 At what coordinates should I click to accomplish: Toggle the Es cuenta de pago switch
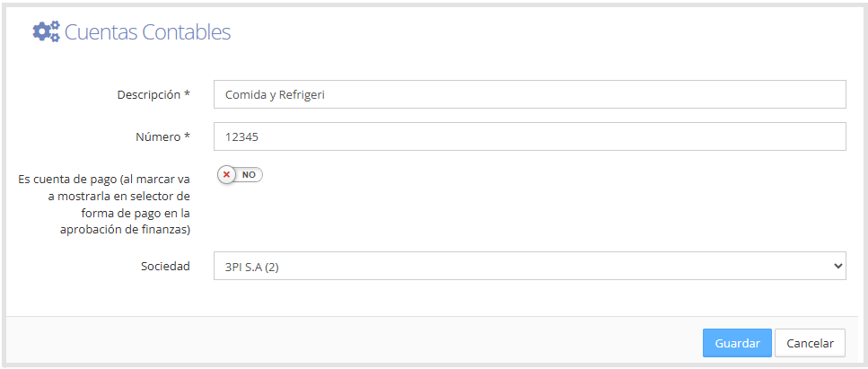[x=240, y=174]
